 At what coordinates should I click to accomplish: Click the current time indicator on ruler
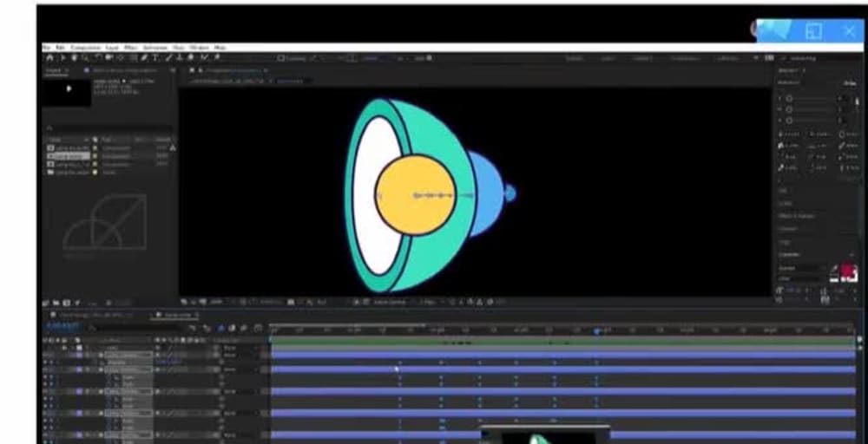(x=597, y=331)
